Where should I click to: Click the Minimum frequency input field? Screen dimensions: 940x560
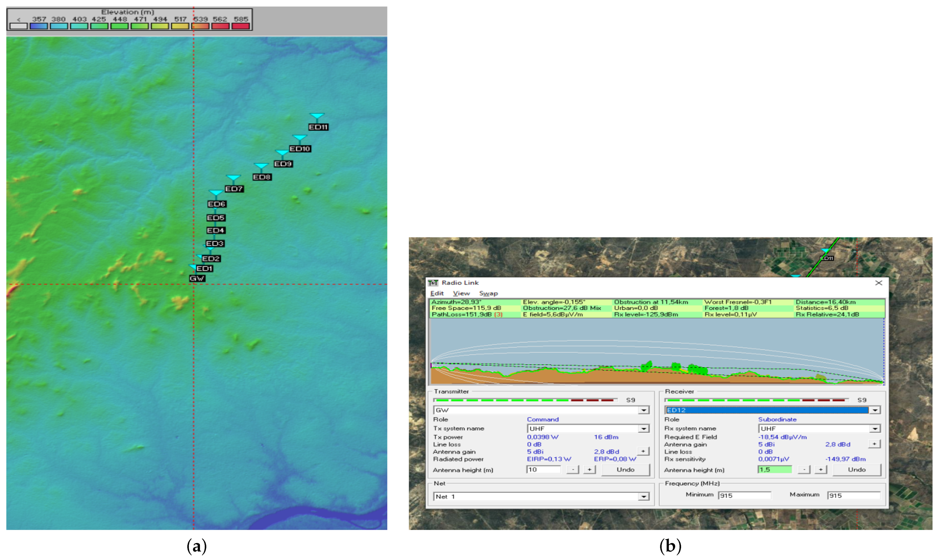point(744,496)
